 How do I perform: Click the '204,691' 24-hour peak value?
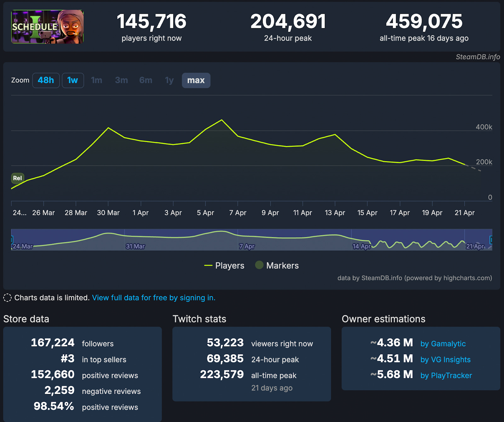pos(288,21)
